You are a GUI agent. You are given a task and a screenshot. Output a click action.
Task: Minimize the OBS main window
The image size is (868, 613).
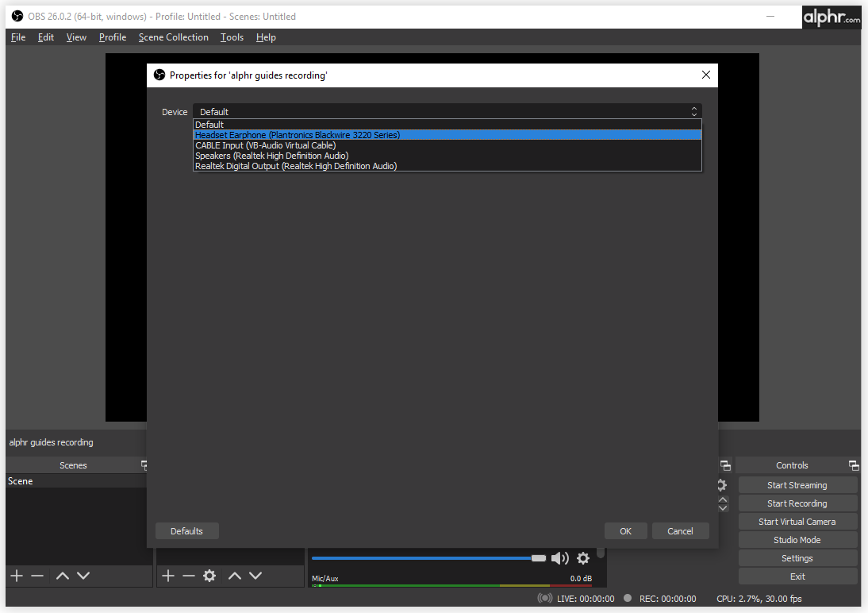[x=770, y=16]
